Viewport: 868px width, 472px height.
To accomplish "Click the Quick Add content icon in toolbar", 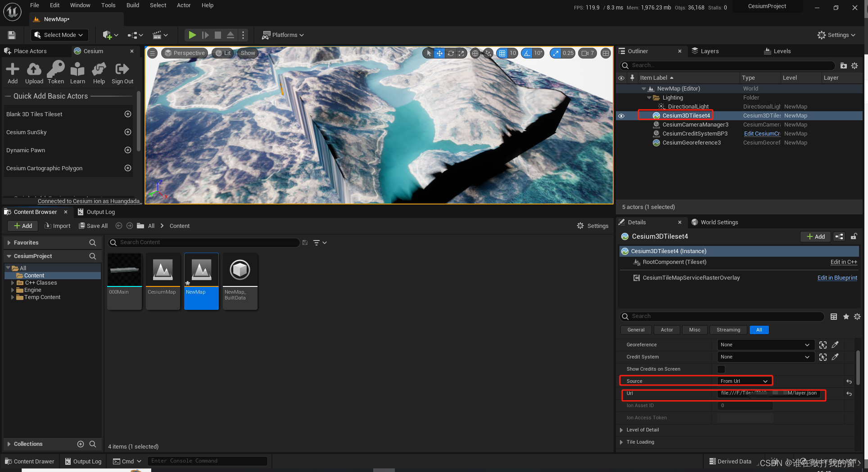I will pyautogui.click(x=108, y=35).
